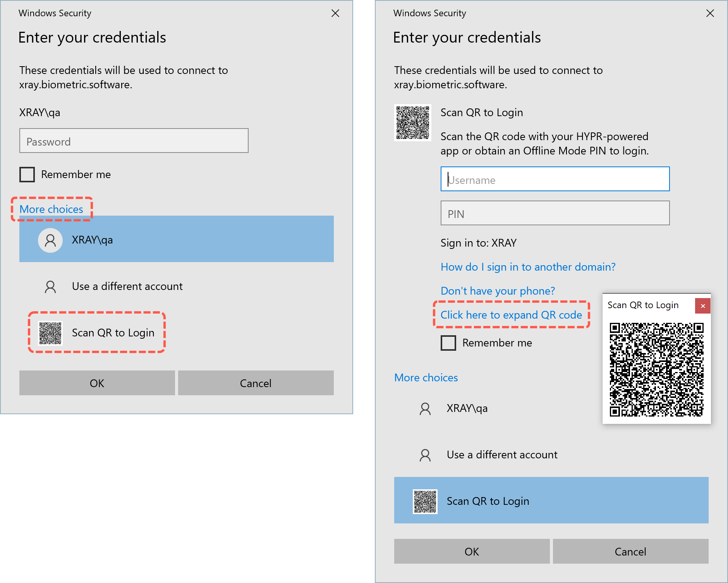Click the Username field in right dialog

[555, 179]
